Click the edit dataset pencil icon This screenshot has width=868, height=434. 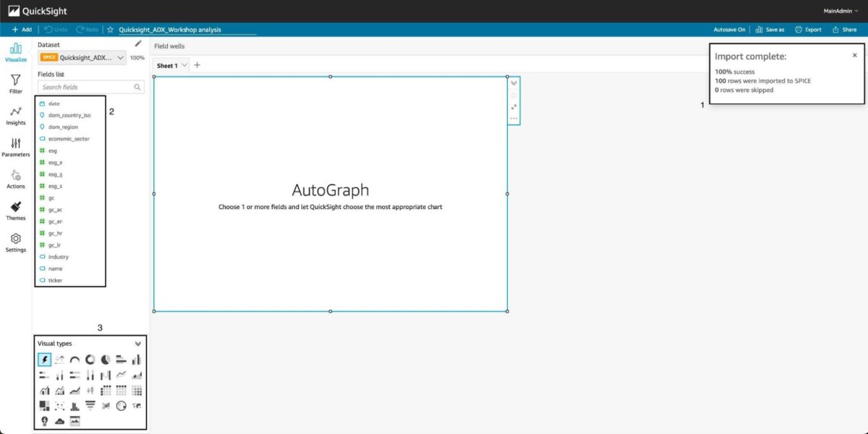pos(138,43)
